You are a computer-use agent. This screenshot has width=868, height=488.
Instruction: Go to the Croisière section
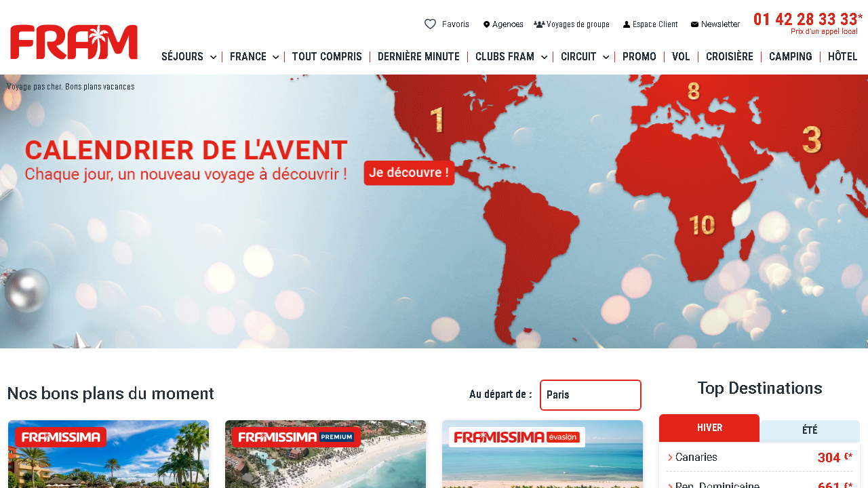pyautogui.click(x=730, y=57)
